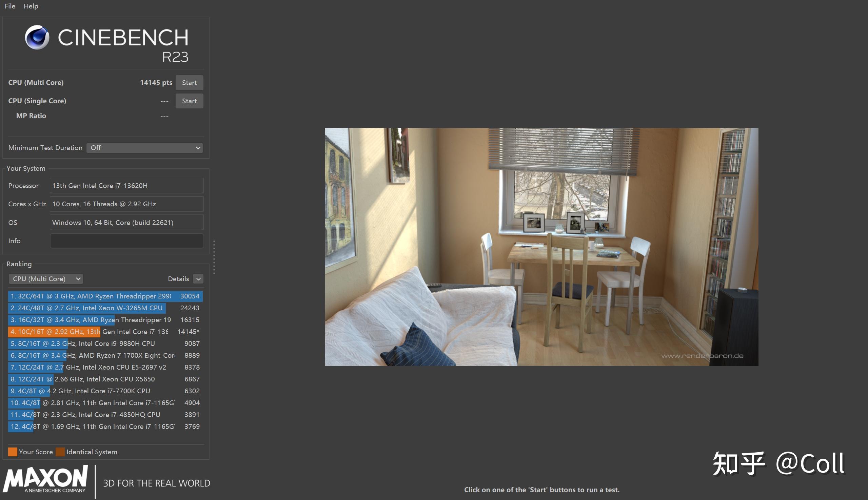
Task: Select the Threadripper 30054 ranking entry
Action: (x=105, y=296)
